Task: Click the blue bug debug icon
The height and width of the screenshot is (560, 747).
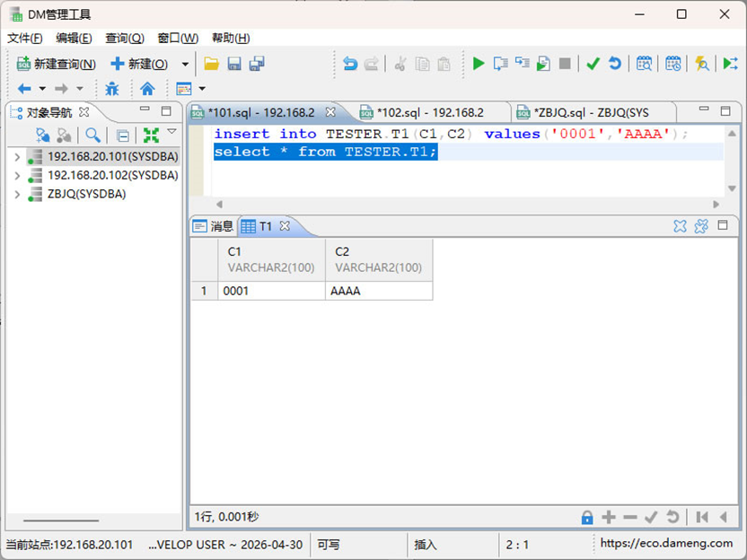Action: click(112, 89)
